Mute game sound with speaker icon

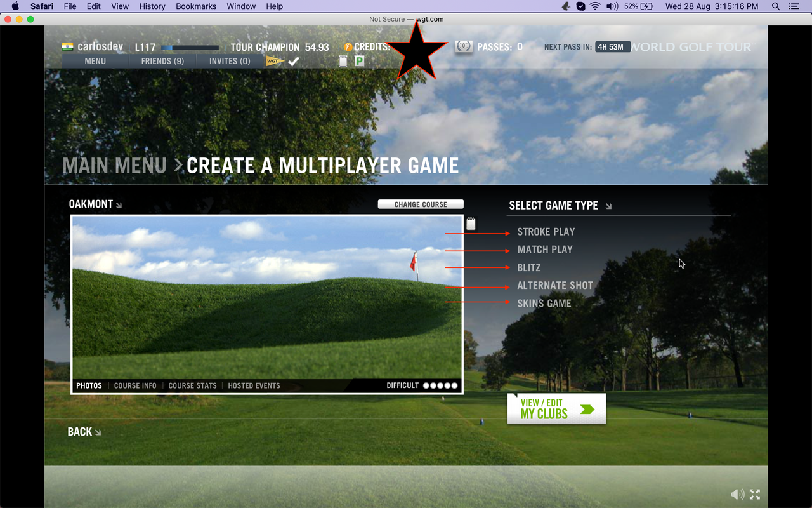pyautogui.click(x=738, y=494)
